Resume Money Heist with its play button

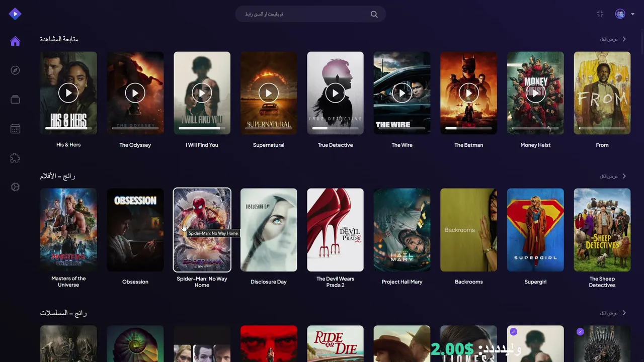535,93
